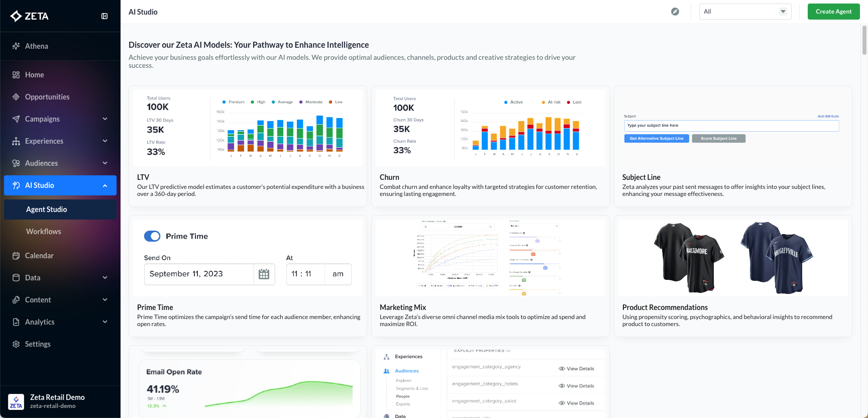The width and height of the screenshot is (868, 418).
Task: Click eye icon for engagement_category_agency View Details
Action: 562,369
